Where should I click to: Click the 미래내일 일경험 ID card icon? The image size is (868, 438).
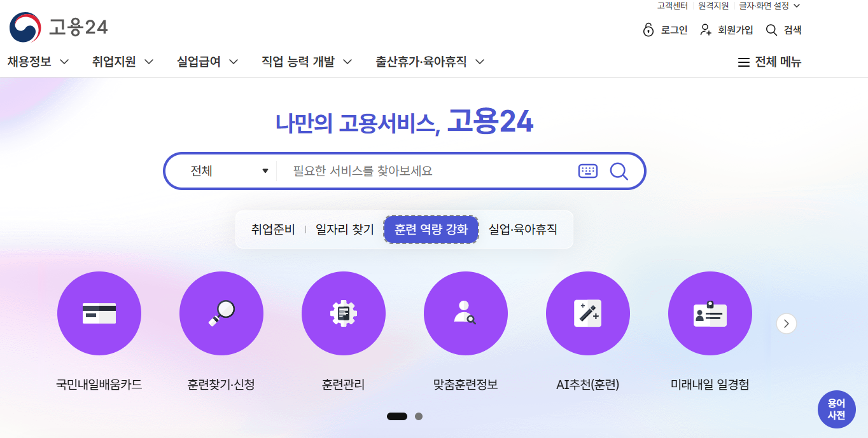[x=710, y=313]
